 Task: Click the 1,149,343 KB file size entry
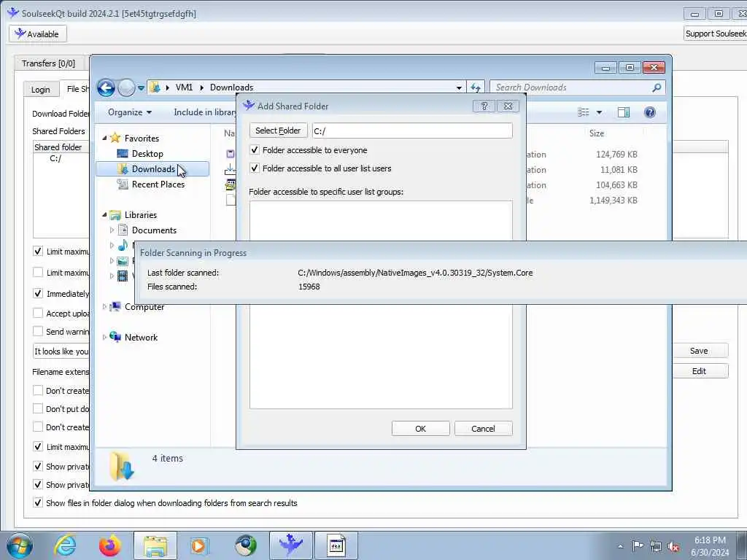(613, 201)
